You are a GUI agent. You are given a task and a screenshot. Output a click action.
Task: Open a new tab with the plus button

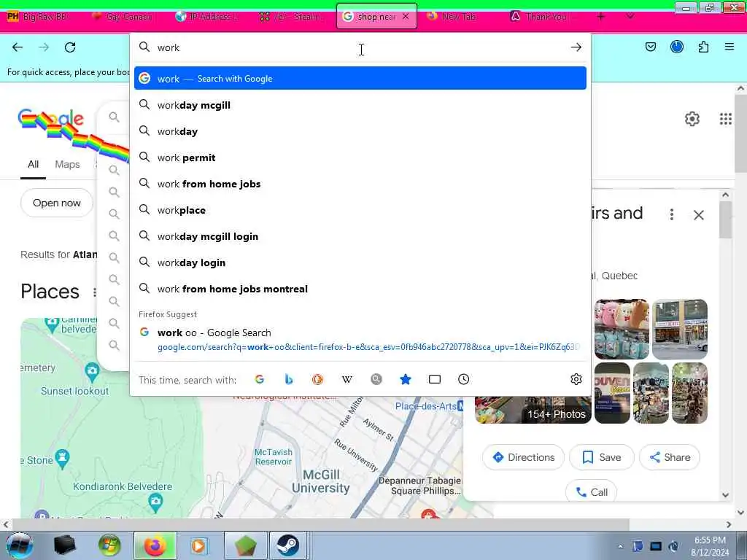coord(601,17)
